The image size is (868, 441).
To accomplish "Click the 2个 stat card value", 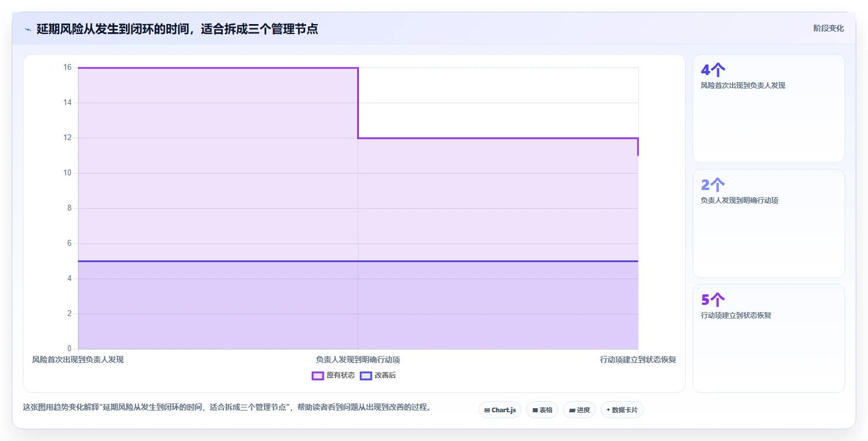I will [x=713, y=185].
